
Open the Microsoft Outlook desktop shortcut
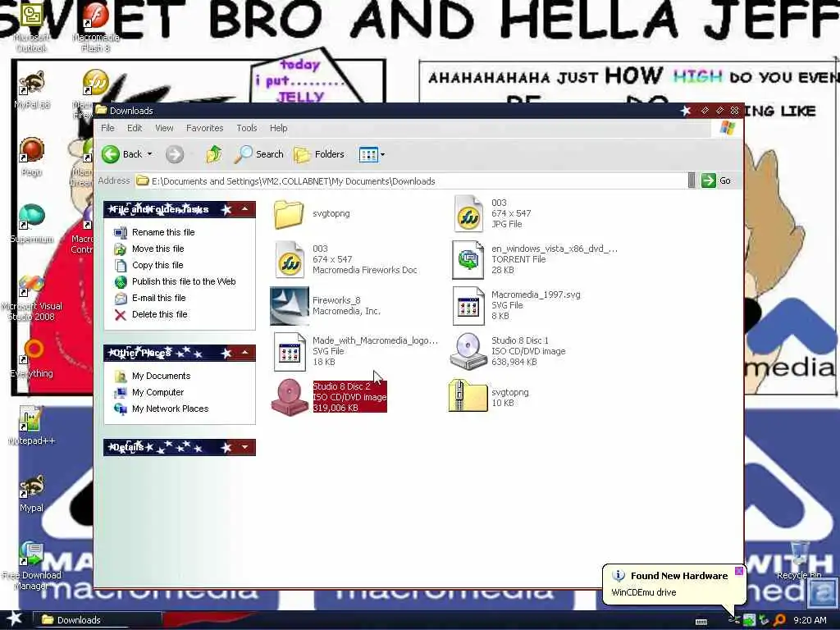point(31,27)
